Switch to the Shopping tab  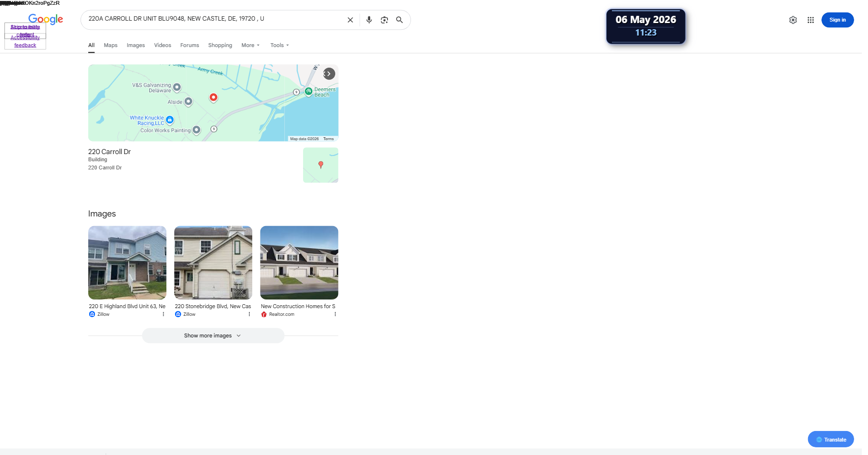pos(220,45)
